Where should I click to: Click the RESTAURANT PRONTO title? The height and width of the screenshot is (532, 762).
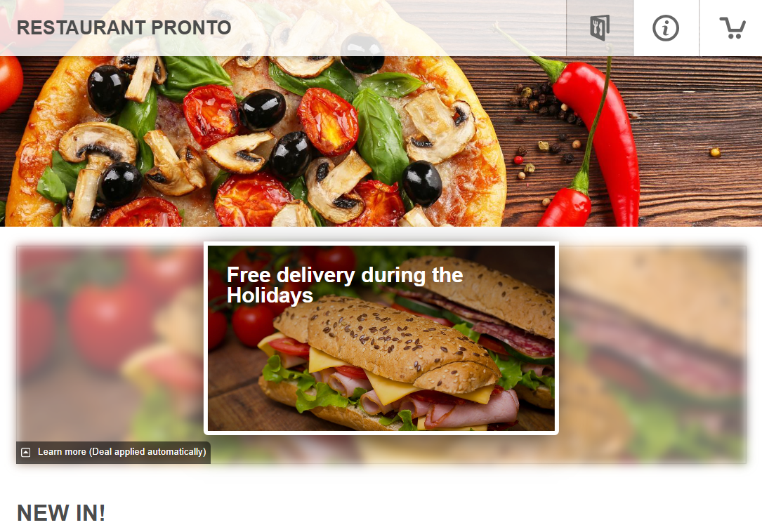(x=124, y=27)
